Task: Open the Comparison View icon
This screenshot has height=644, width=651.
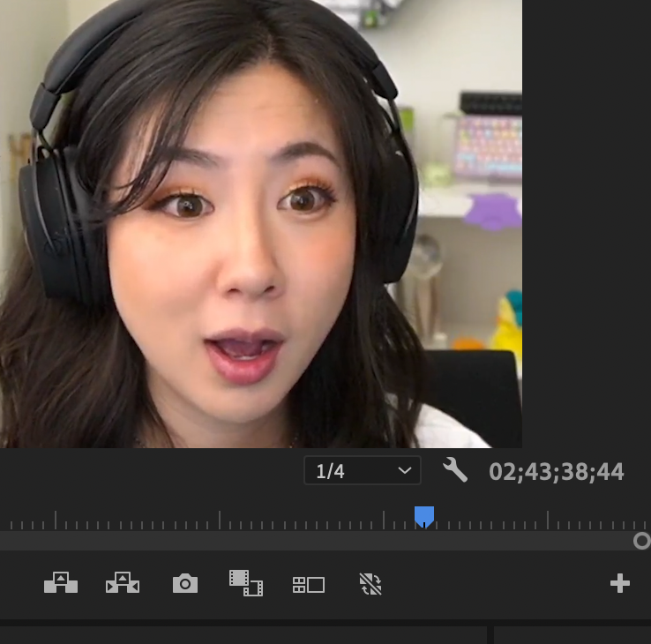Action: pos(246,583)
